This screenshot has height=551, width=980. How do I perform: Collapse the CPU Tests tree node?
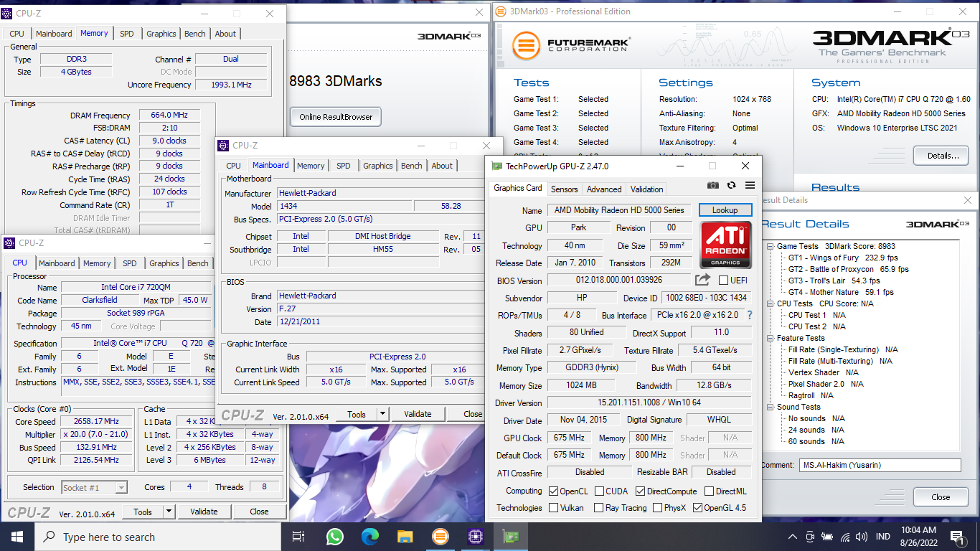[771, 303]
